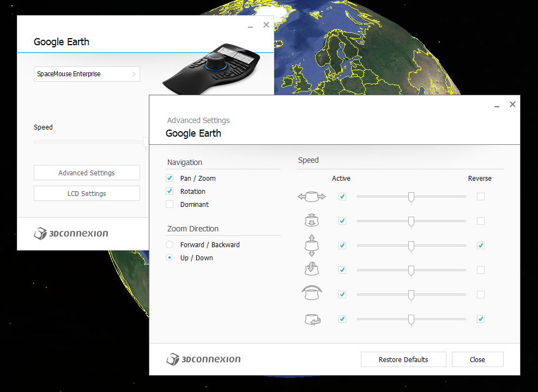Click the up/down axis speed slider
This screenshot has height=392, width=538.
point(412,246)
